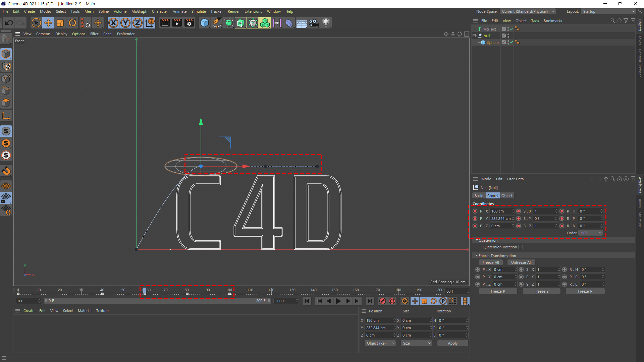Add a Cube primitive object
This screenshot has width=644, height=362.
(x=204, y=23)
